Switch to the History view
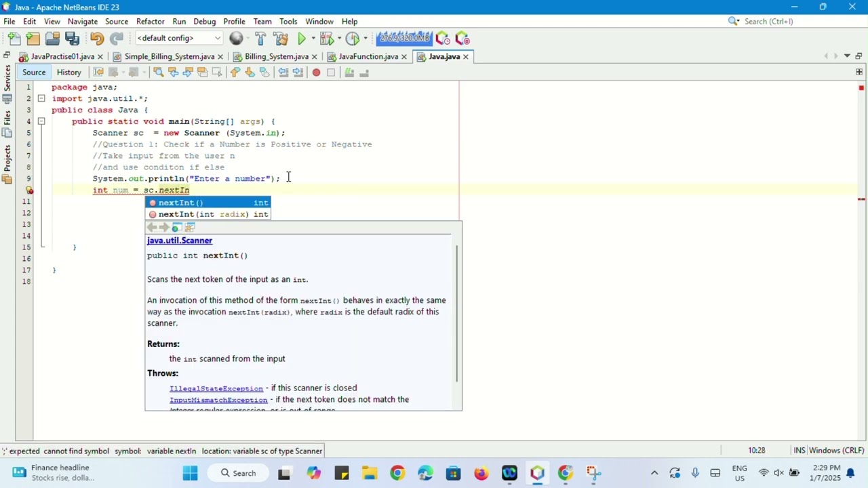Viewport: 868px width, 488px height. click(x=69, y=73)
